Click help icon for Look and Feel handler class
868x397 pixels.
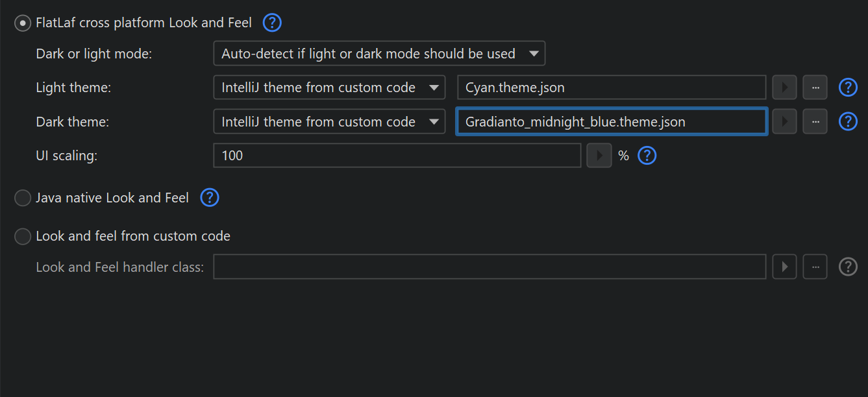click(848, 267)
